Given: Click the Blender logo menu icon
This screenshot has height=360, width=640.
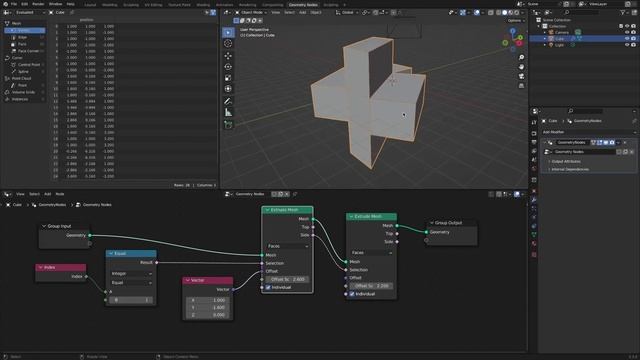Looking at the screenshot, I should (5, 4).
